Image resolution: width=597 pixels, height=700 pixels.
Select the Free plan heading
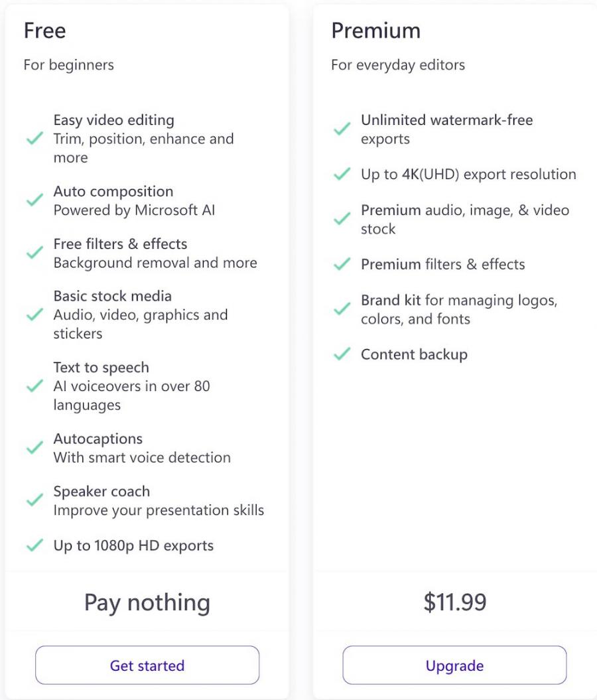(x=45, y=31)
